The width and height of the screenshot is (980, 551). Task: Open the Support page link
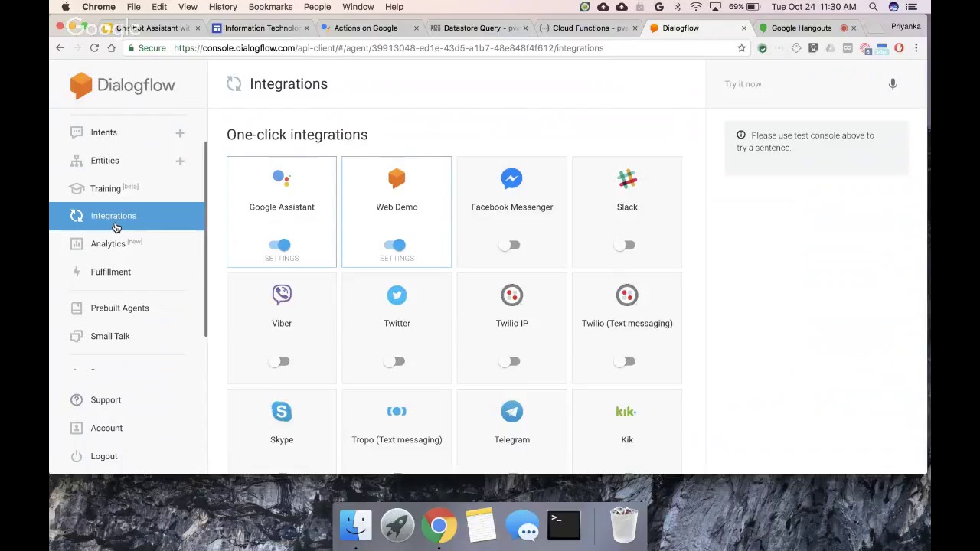(x=106, y=399)
